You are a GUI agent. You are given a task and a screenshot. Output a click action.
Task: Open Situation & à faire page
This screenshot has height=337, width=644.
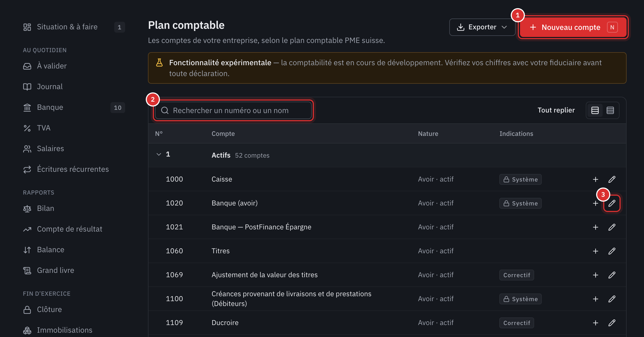coord(74,27)
